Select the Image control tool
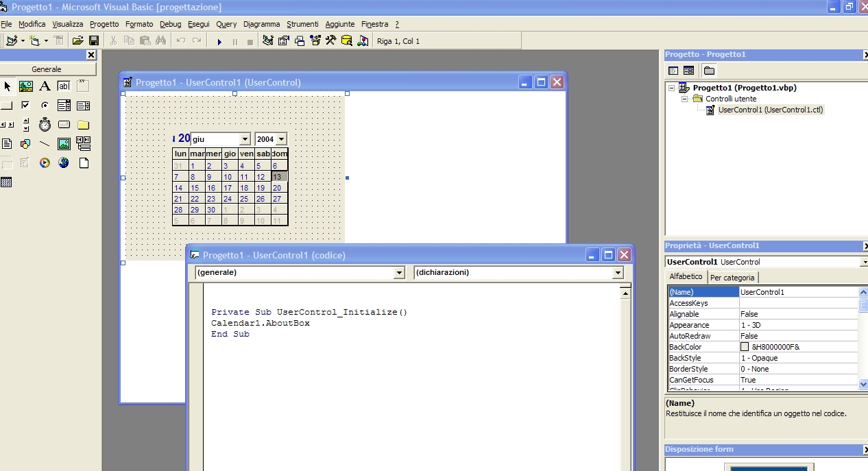Viewport: 868px width, 471px height. (64, 144)
